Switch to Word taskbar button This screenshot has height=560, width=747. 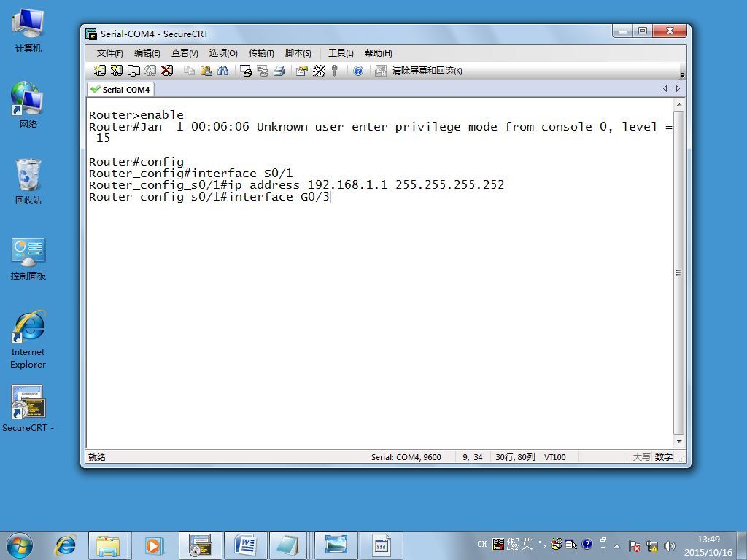pos(245,545)
